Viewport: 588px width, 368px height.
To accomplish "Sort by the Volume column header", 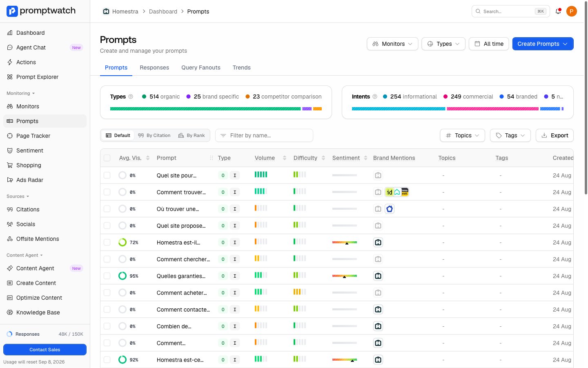I will 270,158.
